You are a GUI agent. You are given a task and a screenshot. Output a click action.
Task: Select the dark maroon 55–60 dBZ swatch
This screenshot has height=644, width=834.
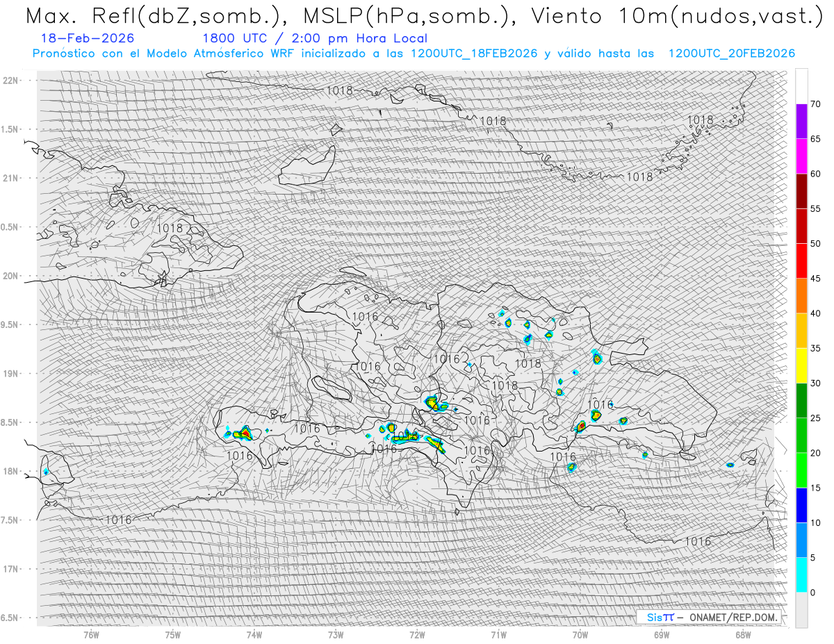click(x=801, y=191)
